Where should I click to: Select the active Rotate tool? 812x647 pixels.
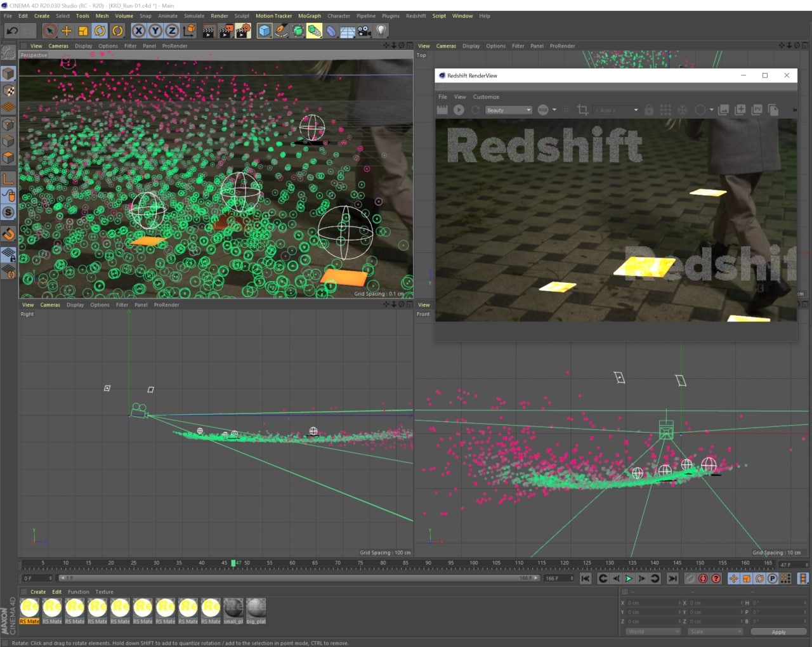coord(100,30)
